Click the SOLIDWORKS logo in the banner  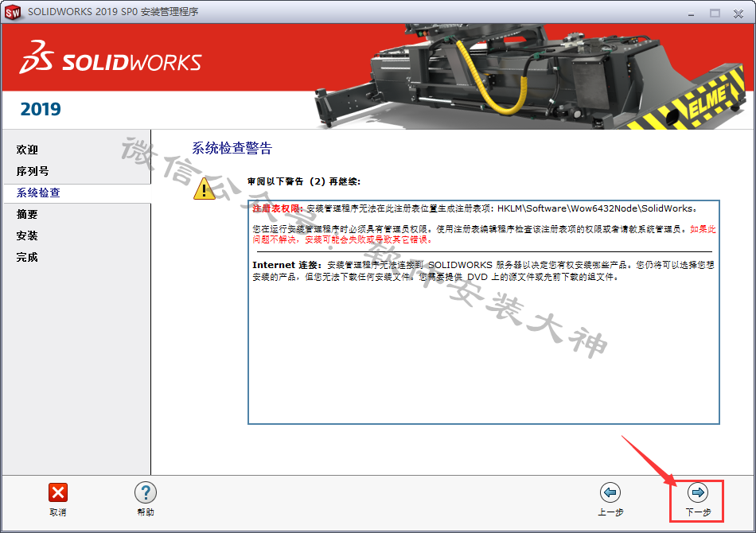(111, 58)
